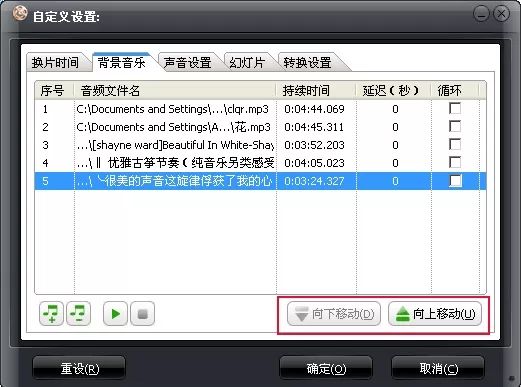Play the selected audio track

115,314
